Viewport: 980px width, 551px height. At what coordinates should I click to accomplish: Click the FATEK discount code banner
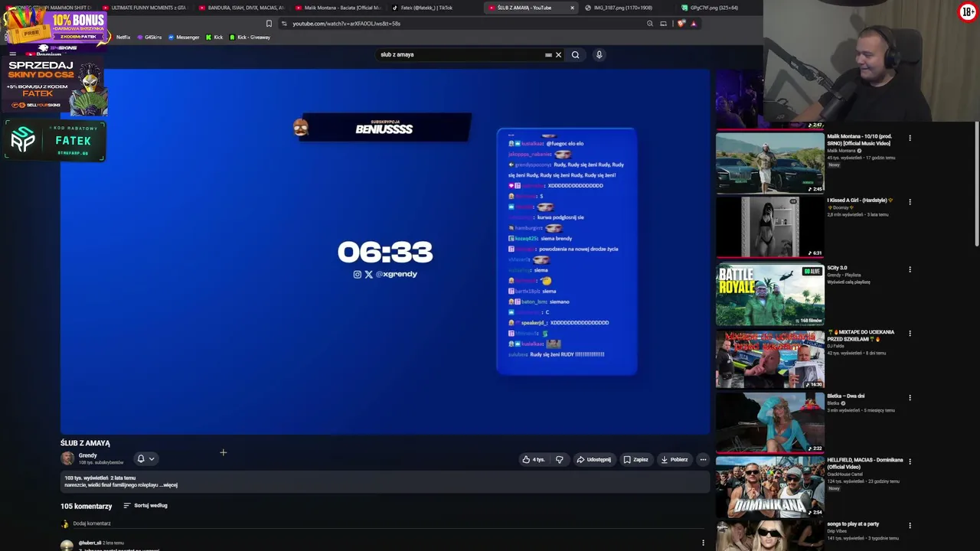click(54, 141)
